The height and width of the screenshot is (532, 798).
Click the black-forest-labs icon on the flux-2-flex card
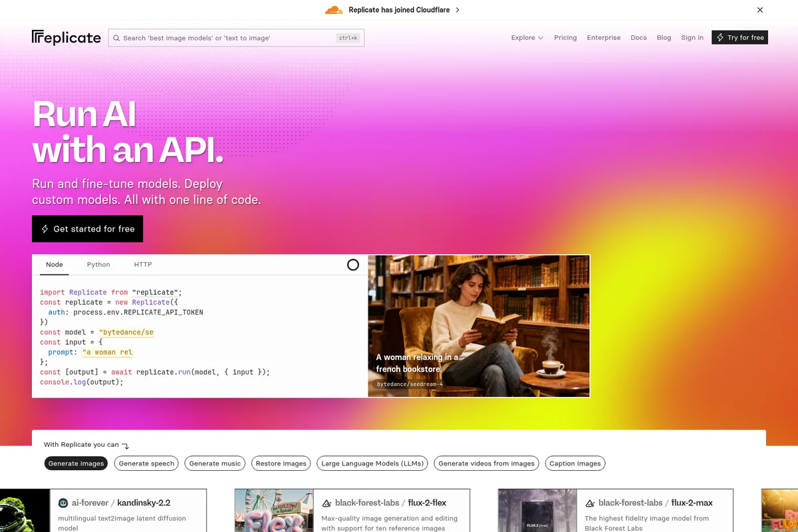pos(327,503)
